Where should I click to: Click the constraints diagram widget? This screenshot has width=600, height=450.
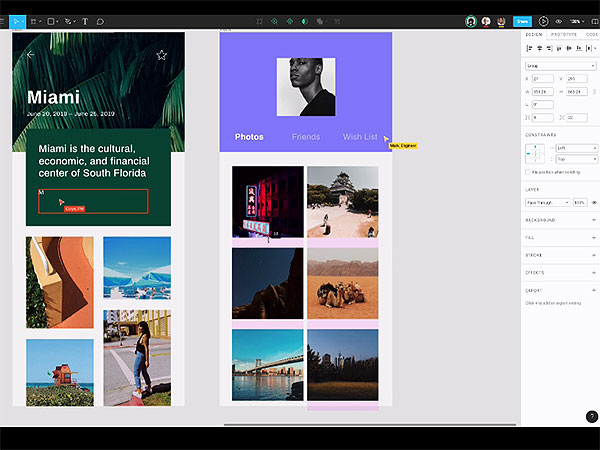pos(535,153)
